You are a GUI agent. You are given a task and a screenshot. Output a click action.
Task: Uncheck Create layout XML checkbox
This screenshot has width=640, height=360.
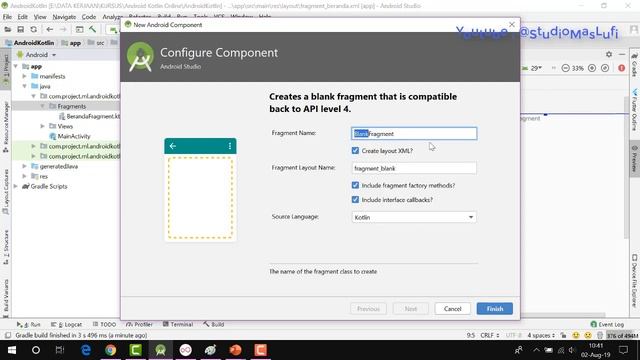pos(355,151)
